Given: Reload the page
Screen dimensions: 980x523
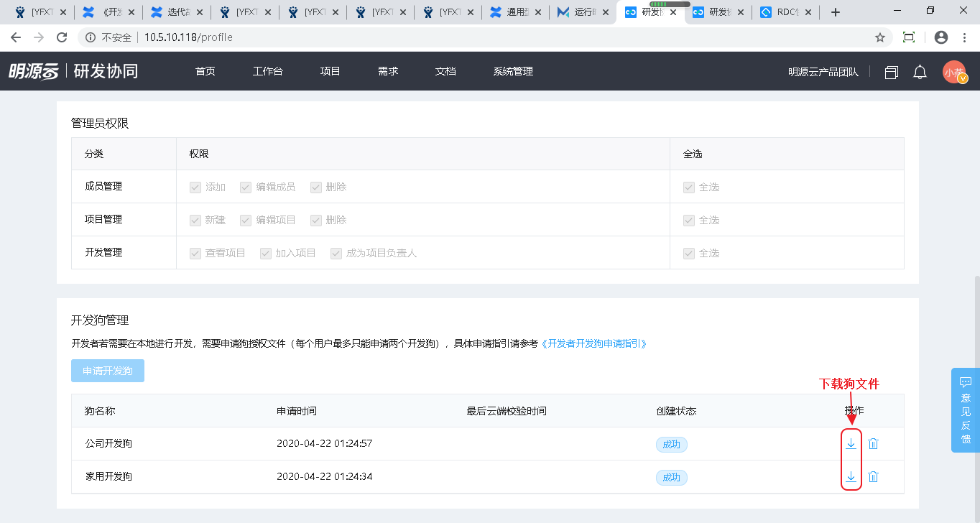Looking at the screenshot, I should click(62, 37).
